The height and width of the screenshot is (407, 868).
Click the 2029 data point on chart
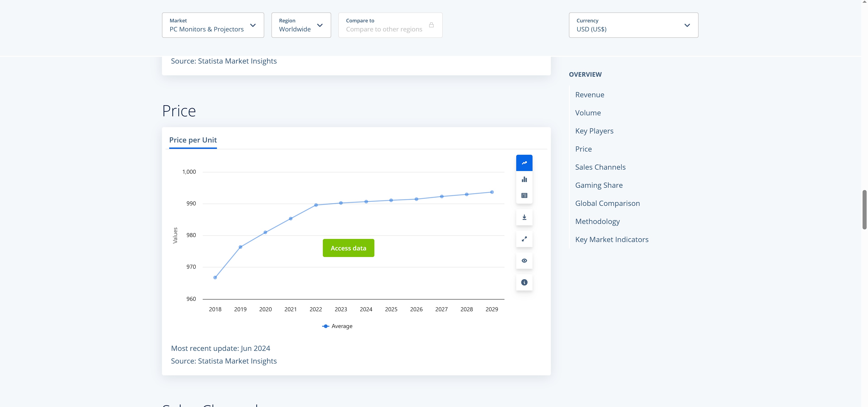pos(492,192)
